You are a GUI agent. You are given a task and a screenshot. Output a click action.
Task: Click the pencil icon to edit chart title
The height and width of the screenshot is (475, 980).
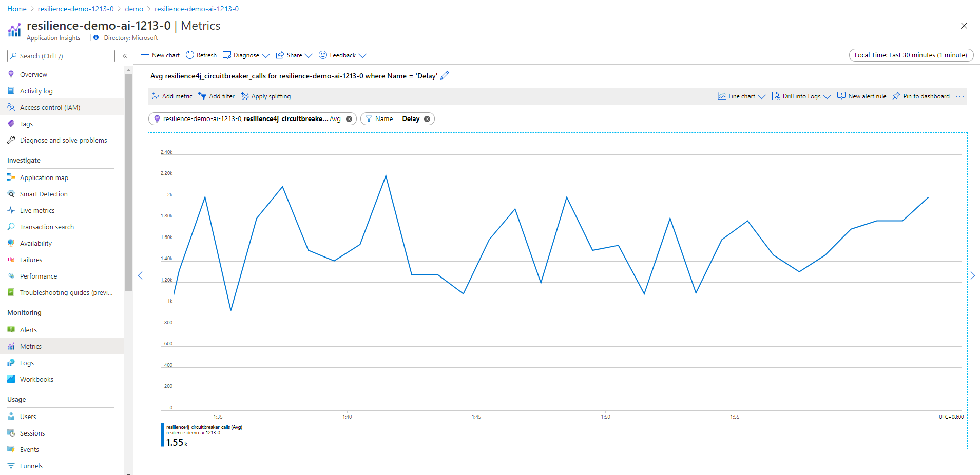tap(445, 75)
